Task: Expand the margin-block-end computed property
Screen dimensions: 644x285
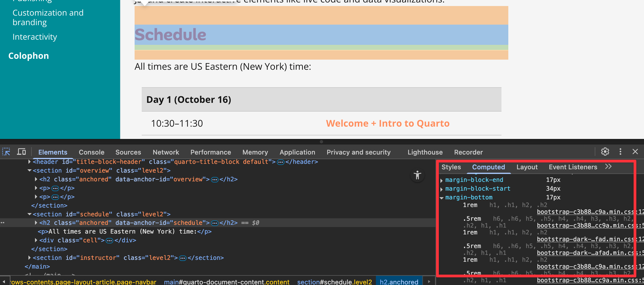Action: 442,180
